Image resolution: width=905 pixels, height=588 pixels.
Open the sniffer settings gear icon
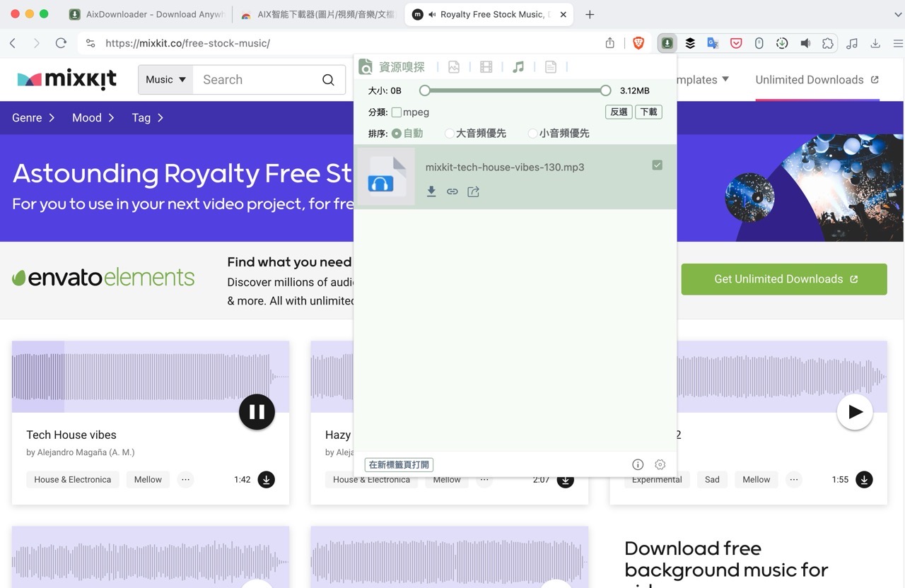click(x=660, y=464)
